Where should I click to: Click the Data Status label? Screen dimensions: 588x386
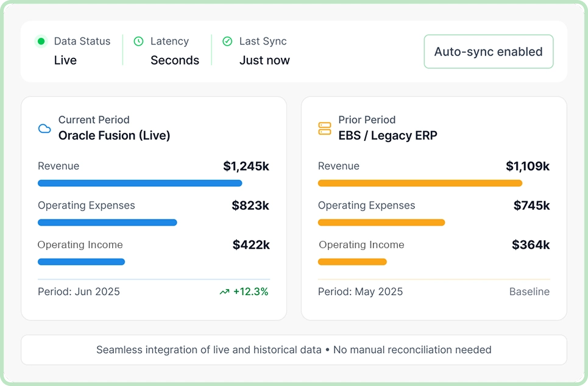(82, 41)
